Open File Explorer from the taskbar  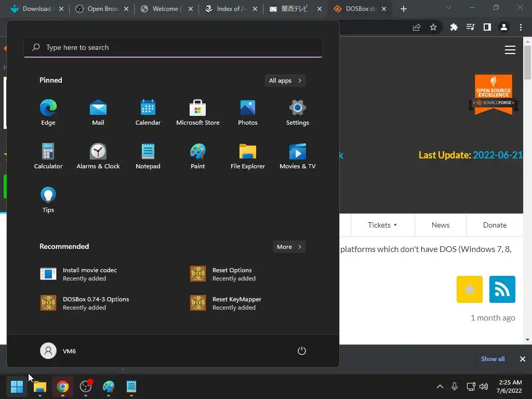click(x=39, y=387)
